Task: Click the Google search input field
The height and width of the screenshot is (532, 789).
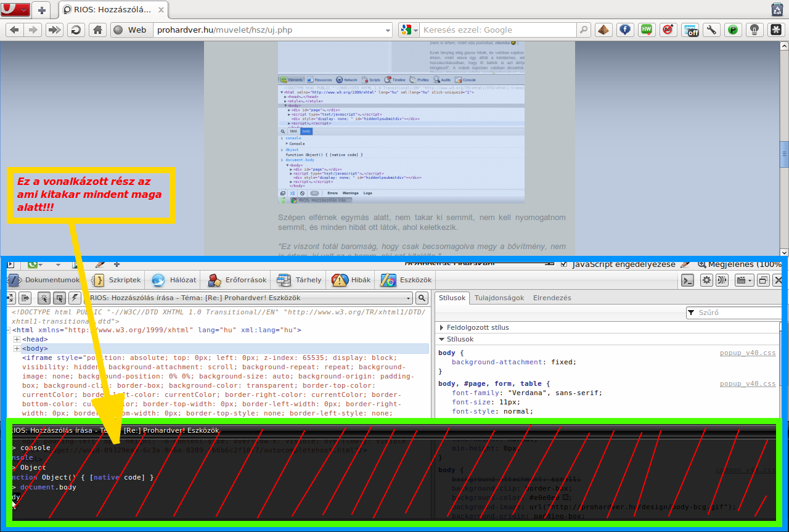Action: pos(498,30)
